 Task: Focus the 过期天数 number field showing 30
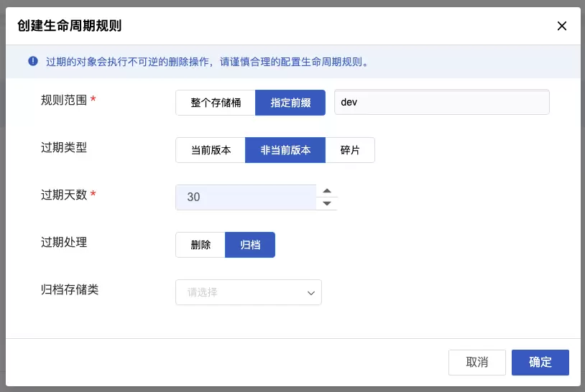point(244,197)
